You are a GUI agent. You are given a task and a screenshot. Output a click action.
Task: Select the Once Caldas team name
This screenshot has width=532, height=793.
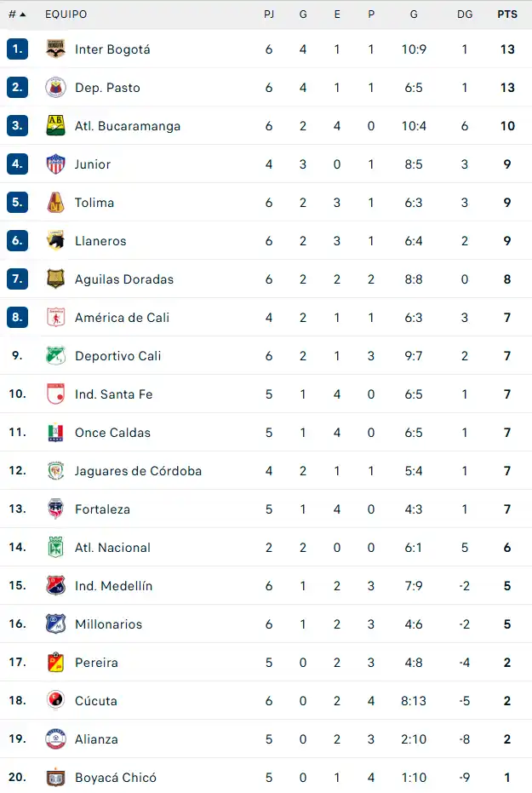(112, 432)
